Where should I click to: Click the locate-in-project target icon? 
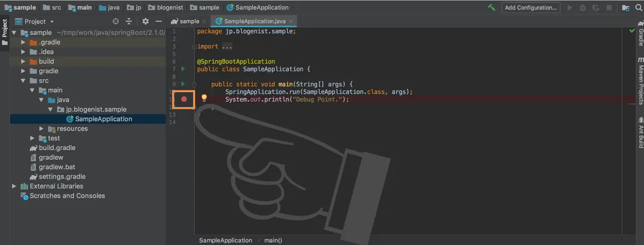pos(116,21)
